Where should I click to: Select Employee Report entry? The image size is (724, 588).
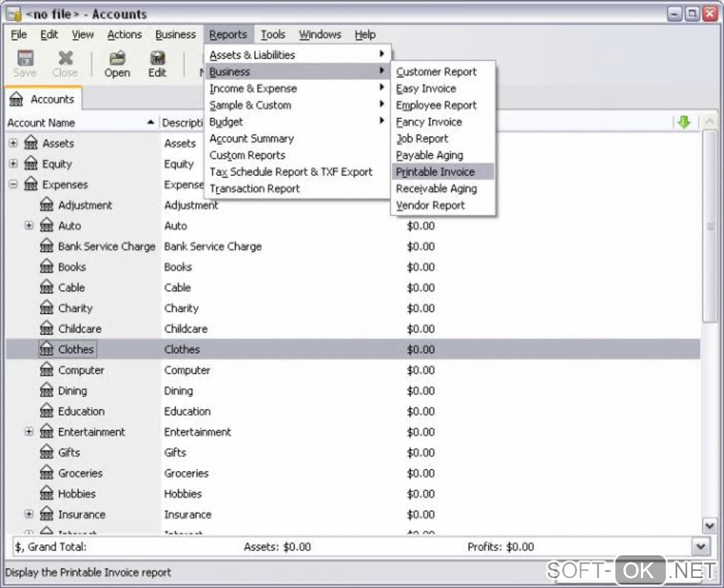pyautogui.click(x=443, y=105)
